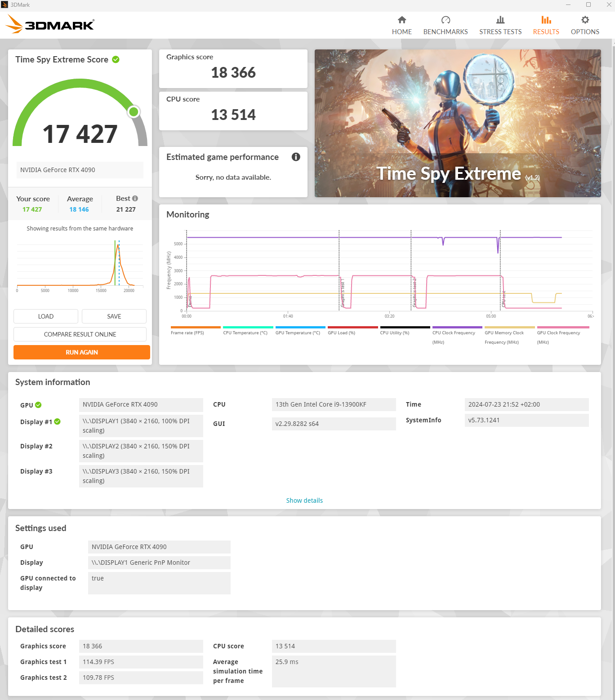Click RUN AGAIN button
This screenshot has height=700, width=615.
[82, 352]
